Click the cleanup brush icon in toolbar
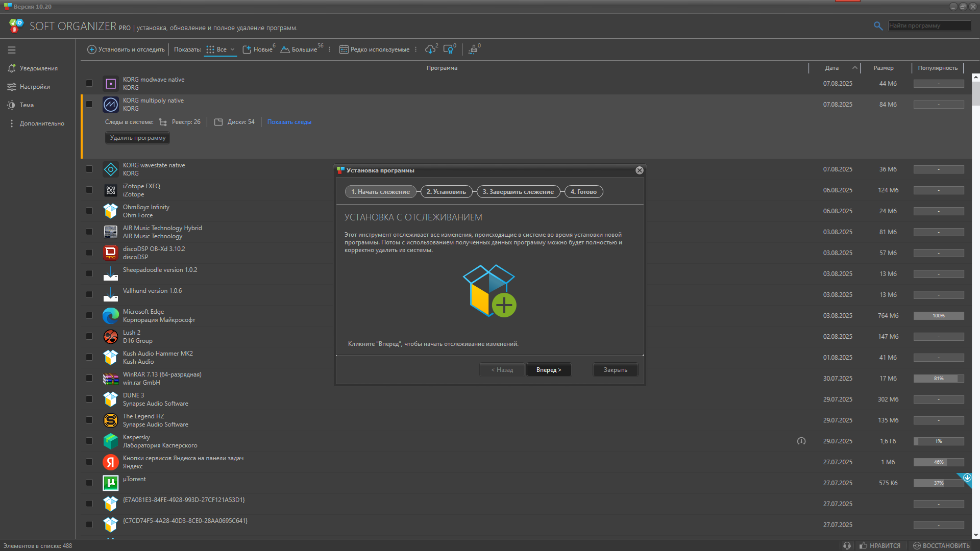The image size is (980, 551). [473, 49]
